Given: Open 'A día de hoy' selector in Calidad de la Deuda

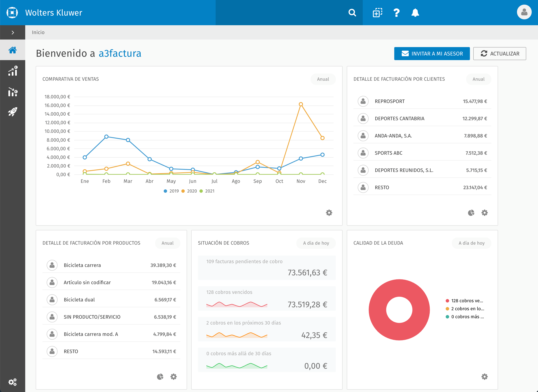Looking at the screenshot, I should [x=471, y=243].
